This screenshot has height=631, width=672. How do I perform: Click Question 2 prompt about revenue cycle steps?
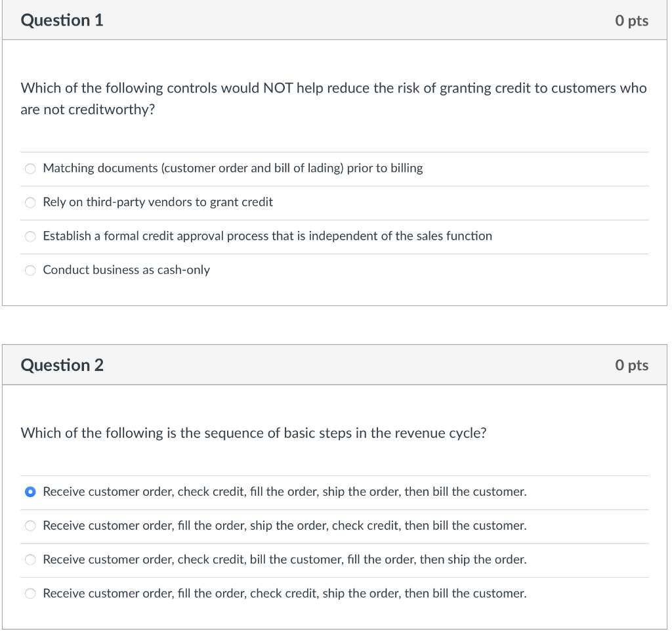(253, 433)
